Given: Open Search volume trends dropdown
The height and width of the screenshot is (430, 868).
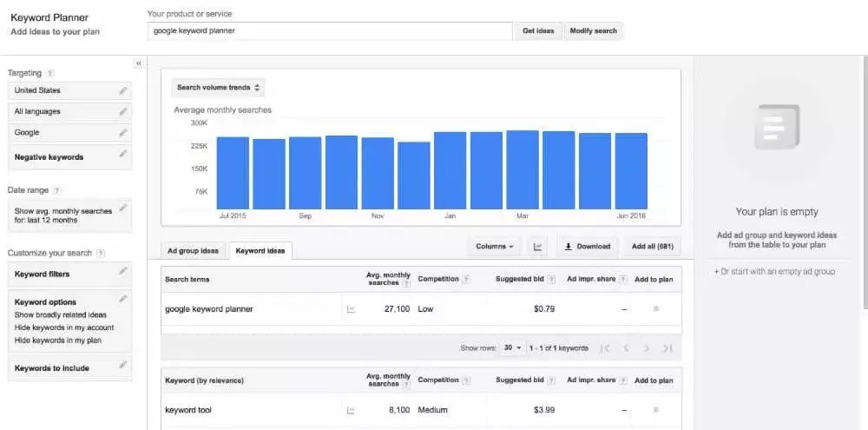Looking at the screenshot, I should (219, 88).
